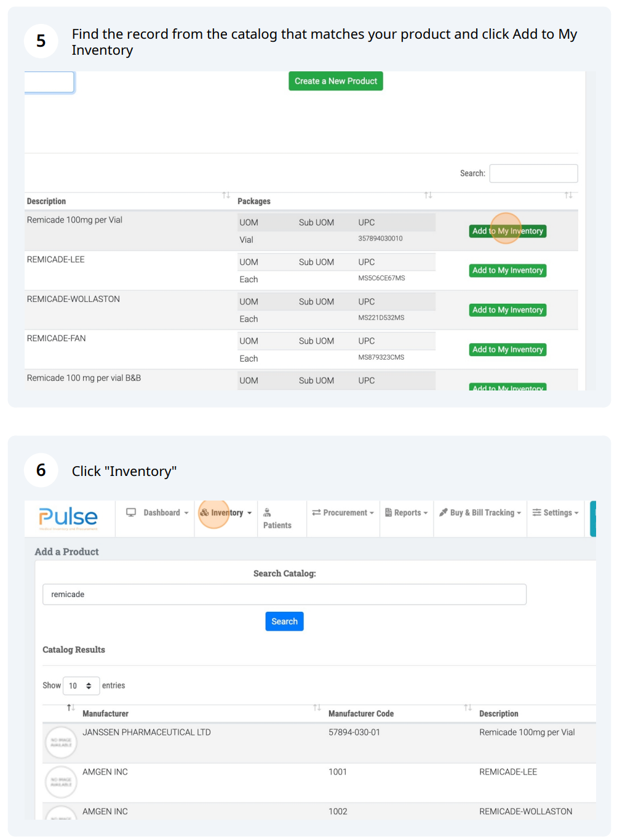Click AMGEN INC in the 1001 row
The height and width of the screenshot is (840, 617).
click(x=105, y=772)
